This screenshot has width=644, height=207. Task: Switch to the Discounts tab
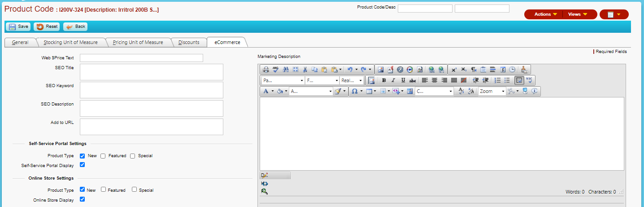(x=189, y=42)
